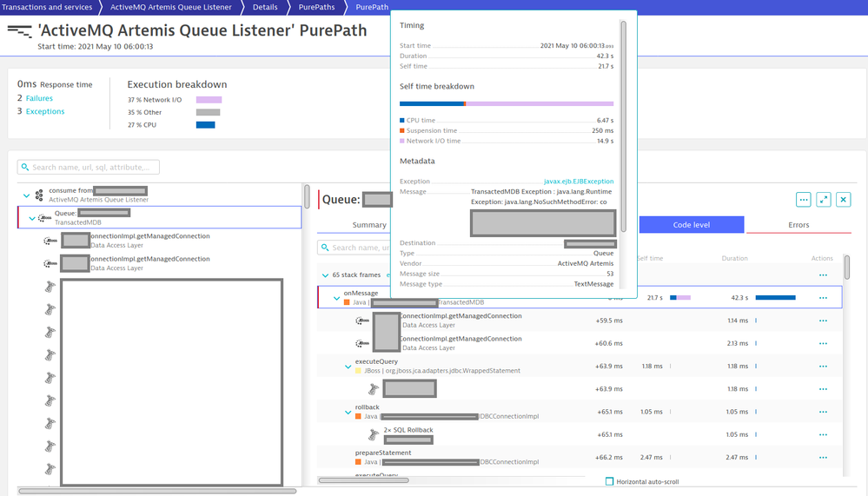Enable the Horizontal auto-scroll checkbox

(609, 481)
